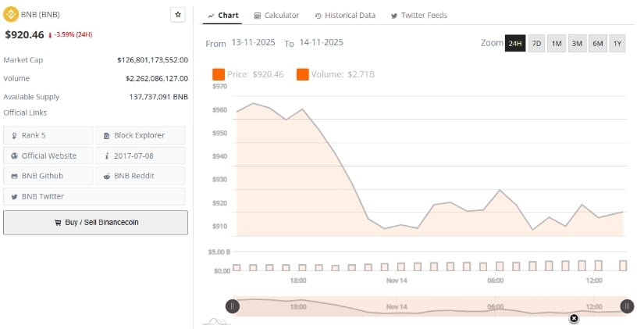This screenshot has height=329, width=644.
Task: Toggle the Price series legend swatch
Action: click(219, 74)
